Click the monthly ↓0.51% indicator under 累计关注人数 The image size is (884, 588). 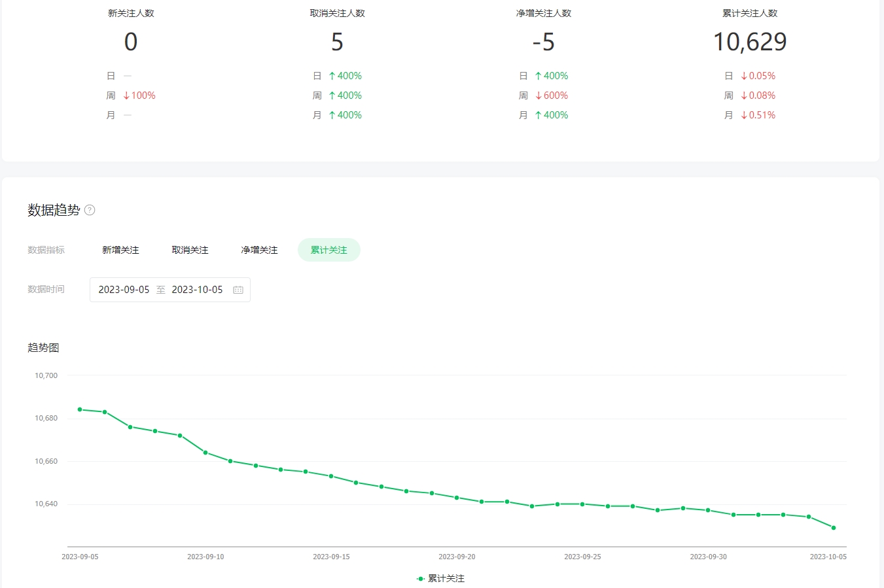758,115
